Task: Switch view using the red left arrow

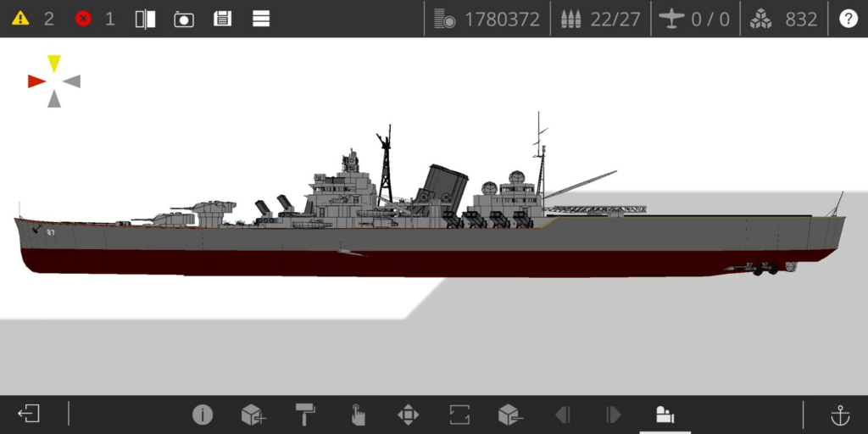Action: (x=36, y=81)
